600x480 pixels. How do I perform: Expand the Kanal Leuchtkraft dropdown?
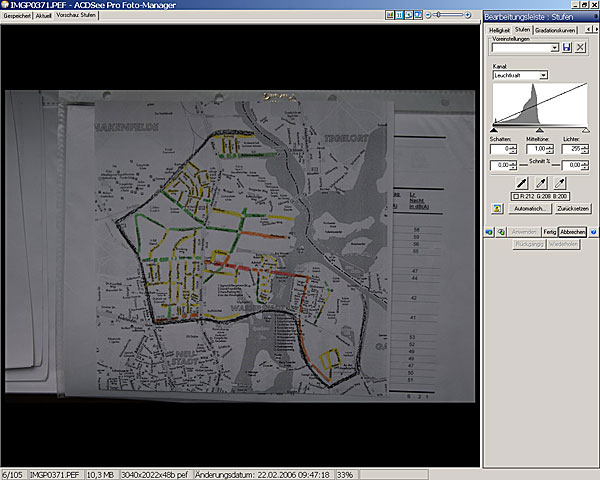[x=543, y=75]
